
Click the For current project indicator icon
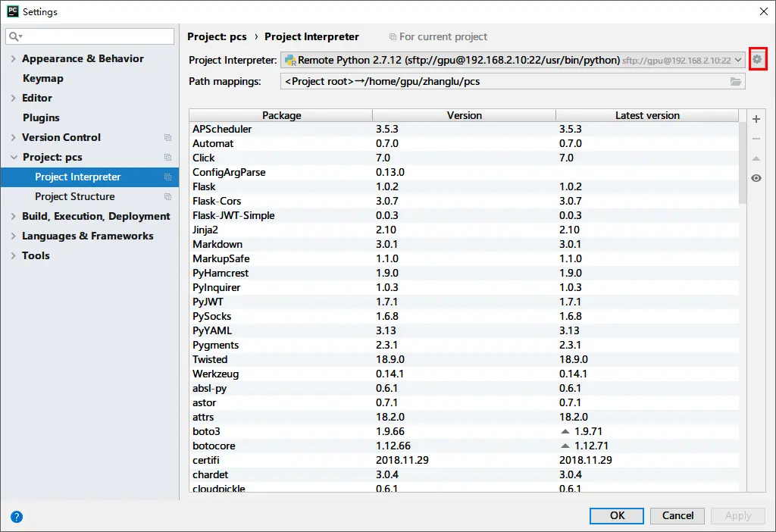pyautogui.click(x=393, y=37)
